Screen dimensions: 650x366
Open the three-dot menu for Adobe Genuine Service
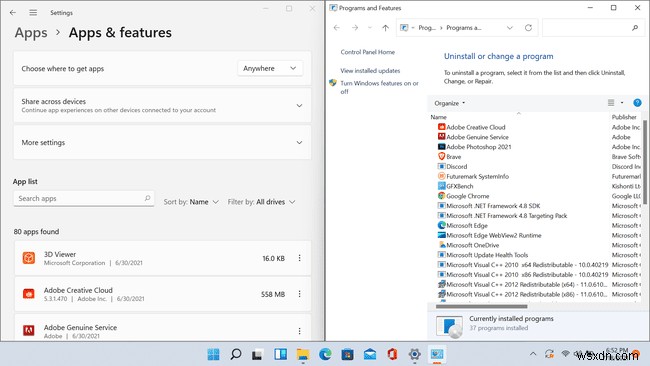coord(299,331)
